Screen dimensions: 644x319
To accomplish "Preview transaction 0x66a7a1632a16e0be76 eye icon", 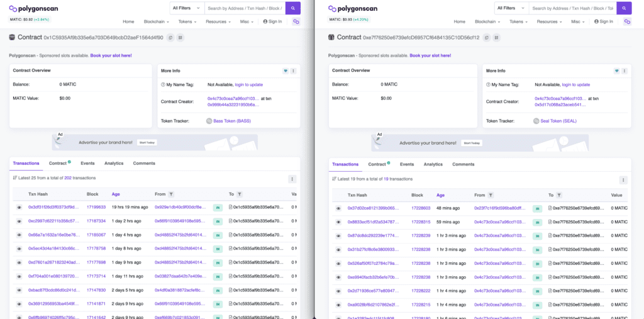I will coord(19,235).
